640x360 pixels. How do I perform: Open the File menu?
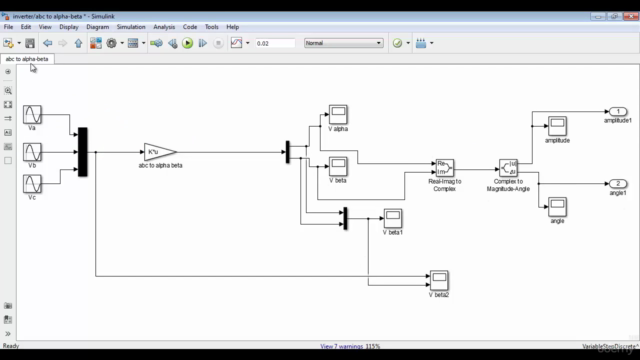(8, 27)
